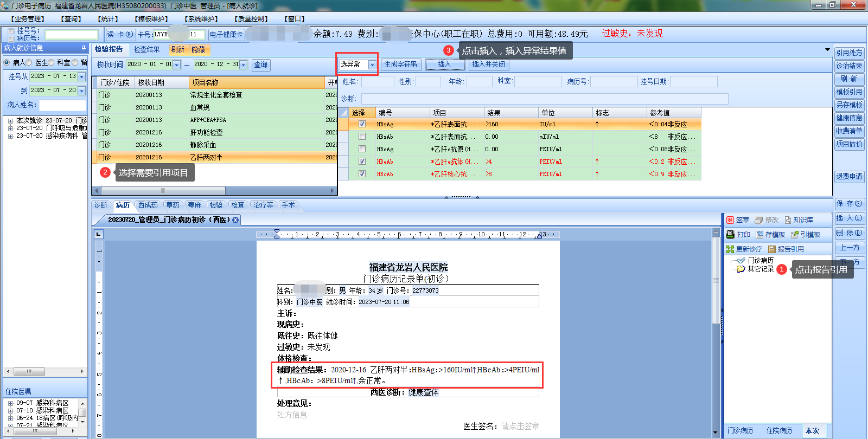Image resolution: width=868 pixels, height=439 pixels.
Task: Click the 存模板 save template icon
Action: coord(759,235)
